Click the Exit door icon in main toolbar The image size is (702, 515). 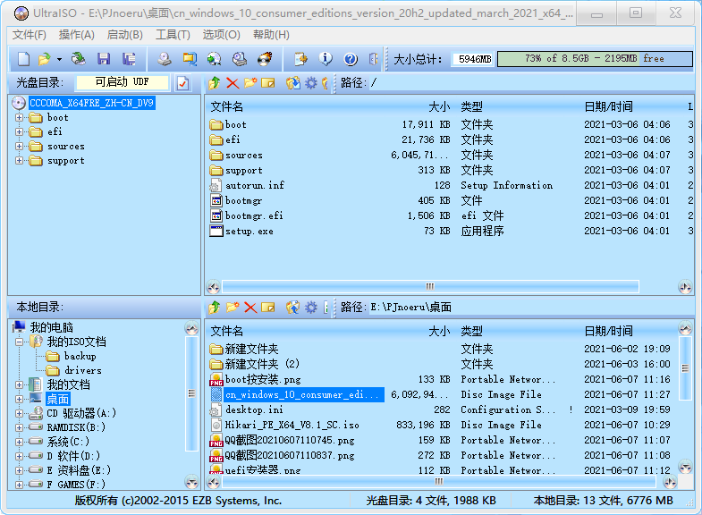click(x=374, y=59)
